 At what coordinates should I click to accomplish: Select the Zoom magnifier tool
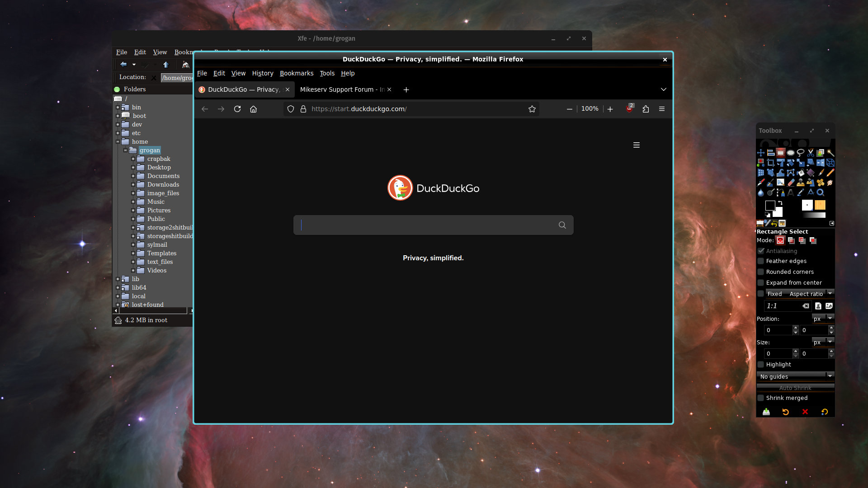click(821, 192)
